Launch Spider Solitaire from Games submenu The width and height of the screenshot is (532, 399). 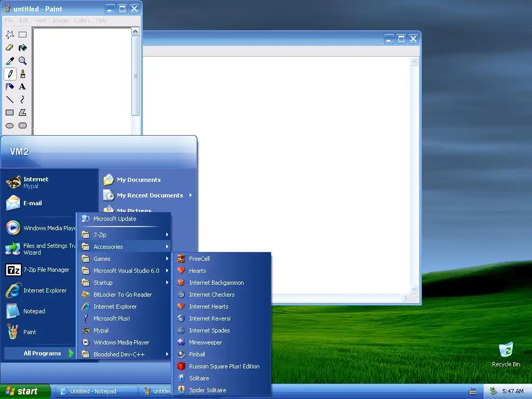click(222, 390)
